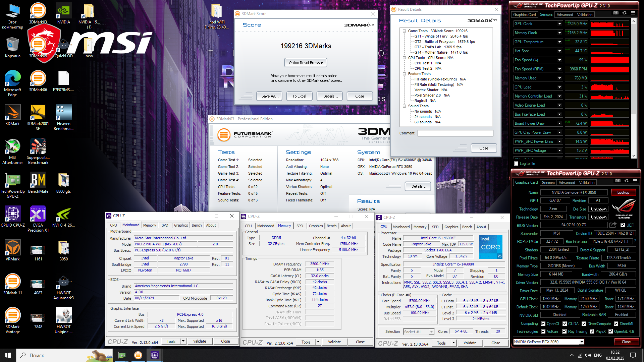This screenshot has height=362, width=644.
Task: Open Microsoft Edge desktop icon
Action: point(12,83)
